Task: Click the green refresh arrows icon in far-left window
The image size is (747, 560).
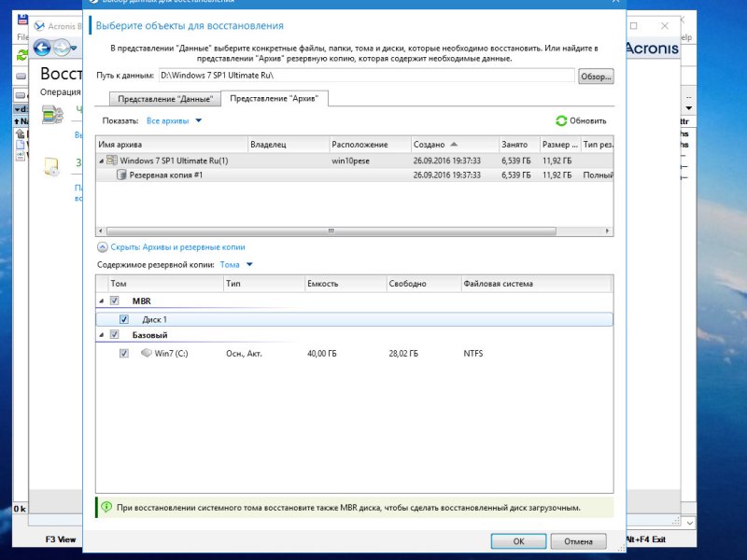Action: (x=21, y=55)
